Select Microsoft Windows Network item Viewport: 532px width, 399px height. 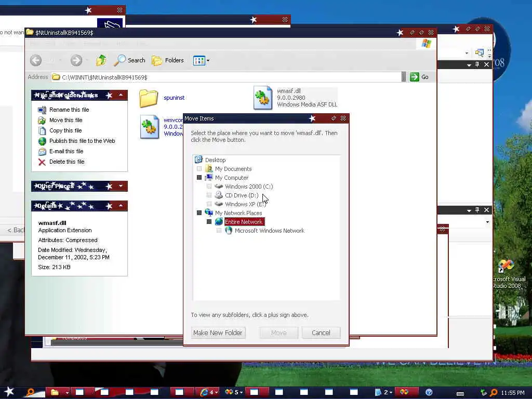coord(270,230)
